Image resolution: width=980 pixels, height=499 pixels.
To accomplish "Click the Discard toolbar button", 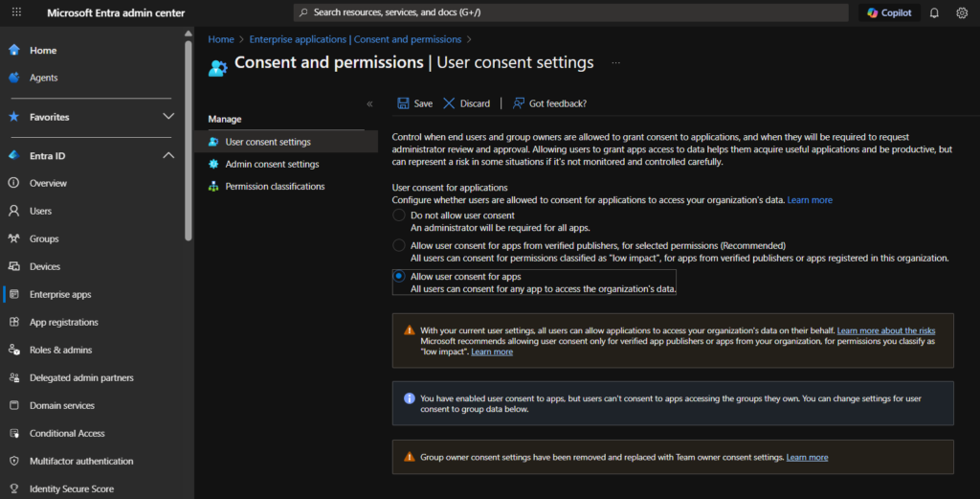I will [x=466, y=103].
